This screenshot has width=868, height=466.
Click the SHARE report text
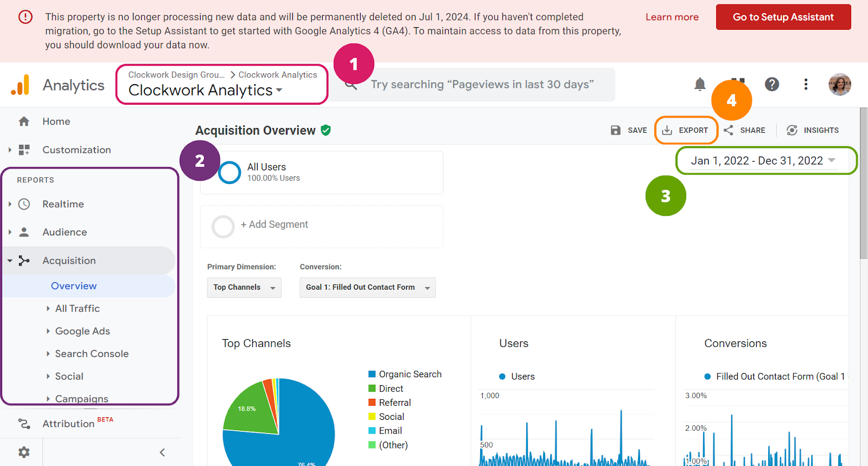point(752,130)
